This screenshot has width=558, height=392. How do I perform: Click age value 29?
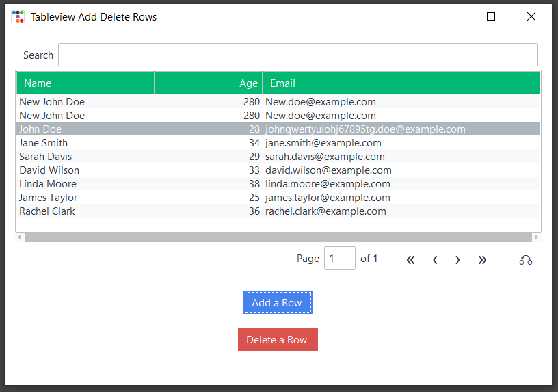tap(254, 156)
